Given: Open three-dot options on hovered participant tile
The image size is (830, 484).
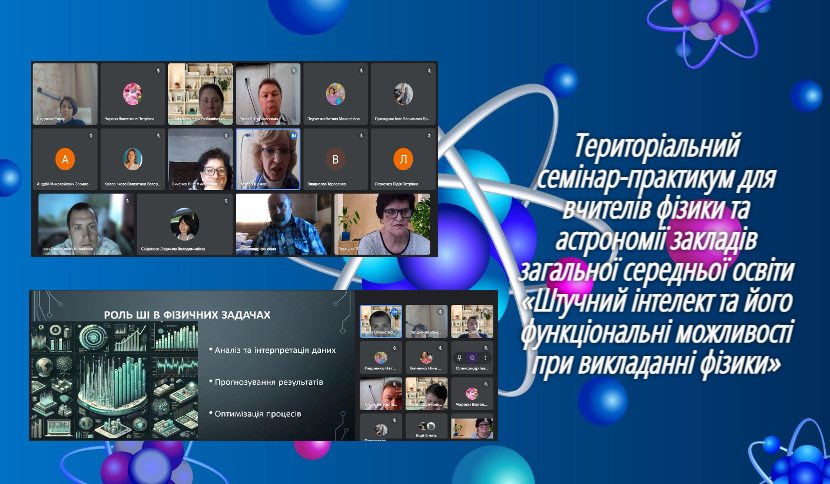Looking at the screenshot, I should click(x=485, y=358).
